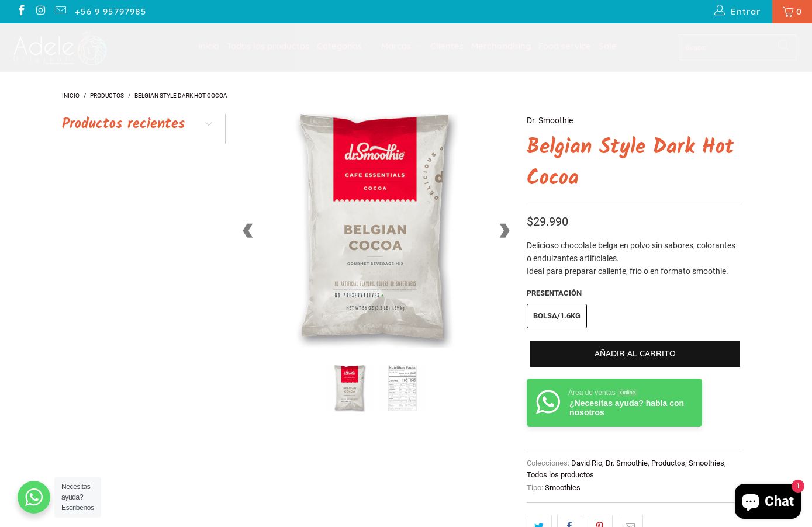
Task: Click the email envelope icon in top bar
Action: pos(61,11)
